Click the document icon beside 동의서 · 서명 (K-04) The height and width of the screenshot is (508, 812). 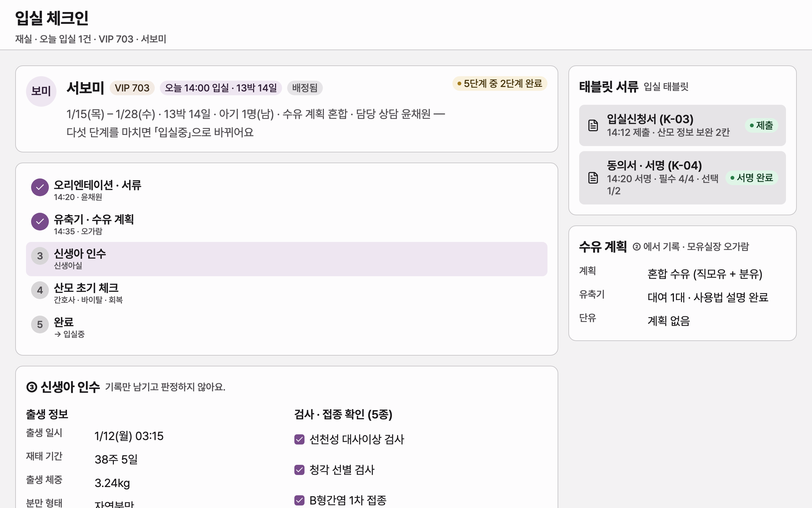593,178
